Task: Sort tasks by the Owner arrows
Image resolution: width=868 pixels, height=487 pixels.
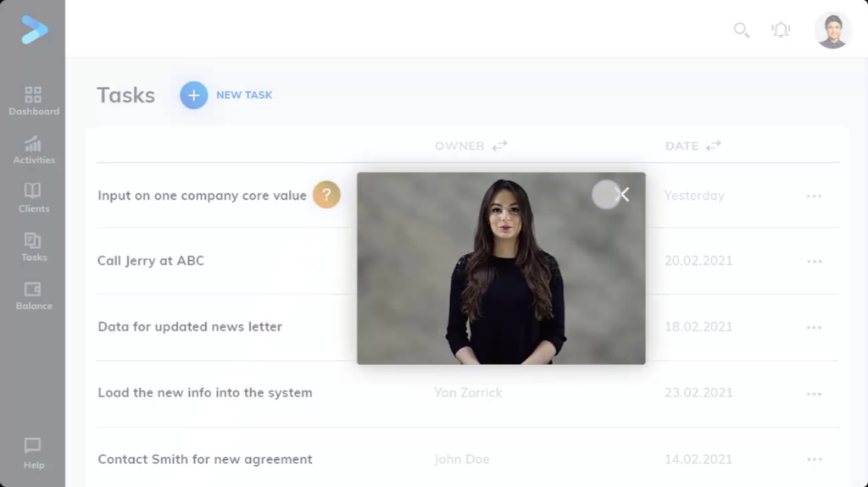Action: pos(499,146)
